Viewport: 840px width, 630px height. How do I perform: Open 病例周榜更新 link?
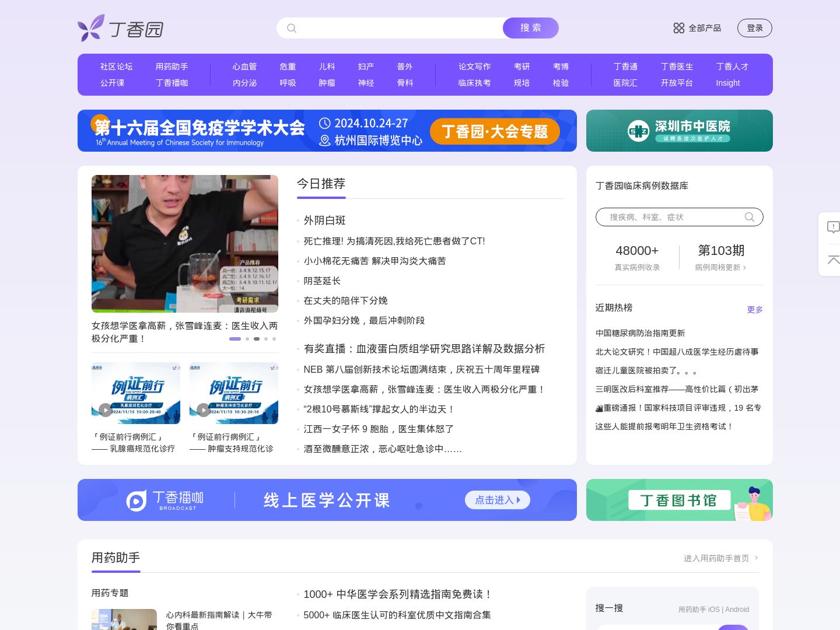click(720, 267)
